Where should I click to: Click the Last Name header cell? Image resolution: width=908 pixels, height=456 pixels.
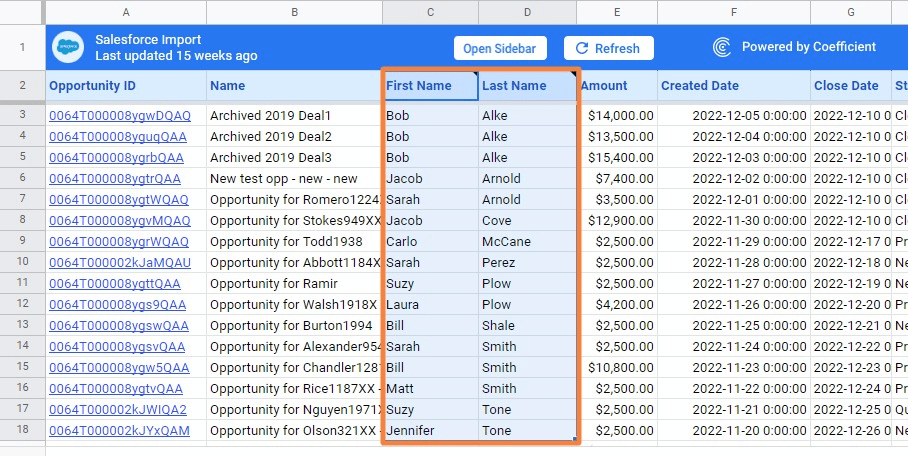pyautogui.click(x=527, y=85)
